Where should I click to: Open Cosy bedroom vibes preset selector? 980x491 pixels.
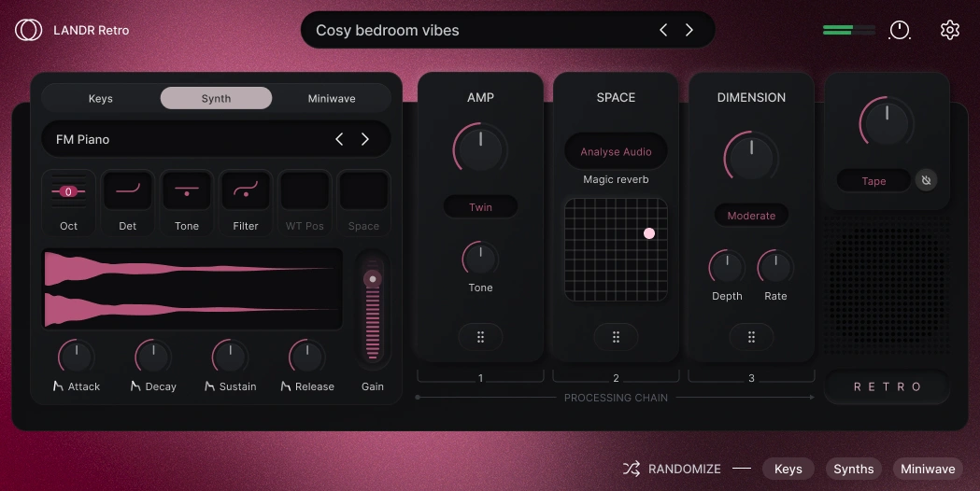point(507,30)
